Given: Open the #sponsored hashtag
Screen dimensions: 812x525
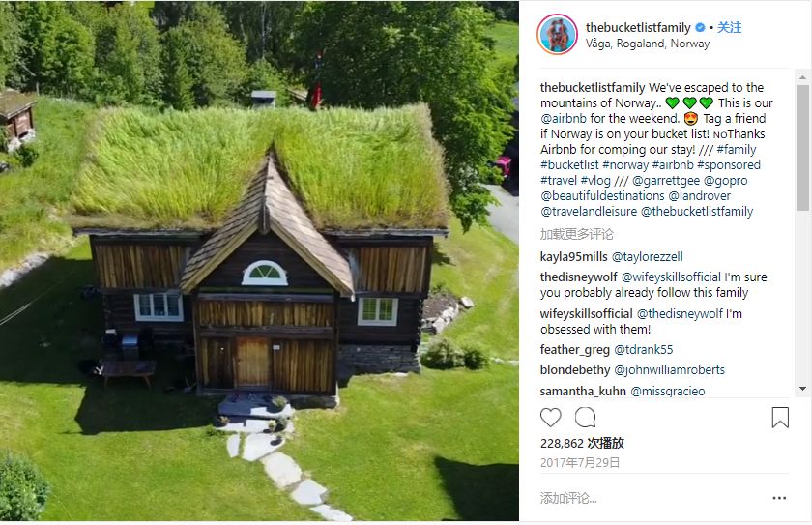Looking at the screenshot, I should point(729,165).
